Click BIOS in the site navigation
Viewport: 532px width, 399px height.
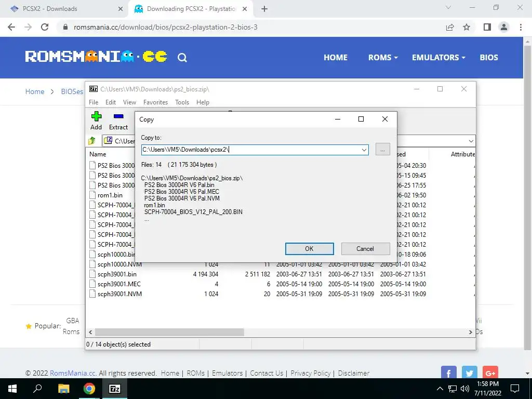click(x=489, y=58)
